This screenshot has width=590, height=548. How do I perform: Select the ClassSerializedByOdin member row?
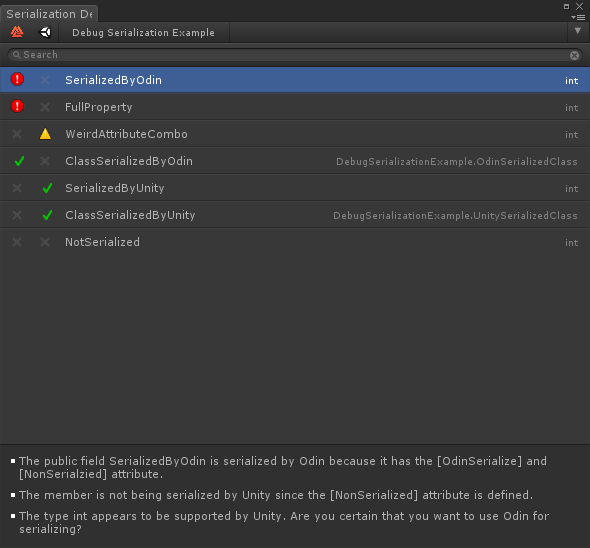(295, 161)
